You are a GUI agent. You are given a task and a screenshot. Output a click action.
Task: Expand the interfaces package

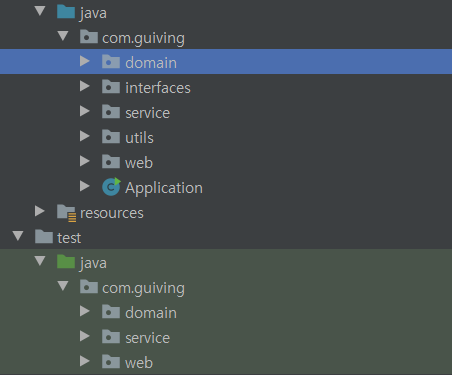tap(85, 86)
